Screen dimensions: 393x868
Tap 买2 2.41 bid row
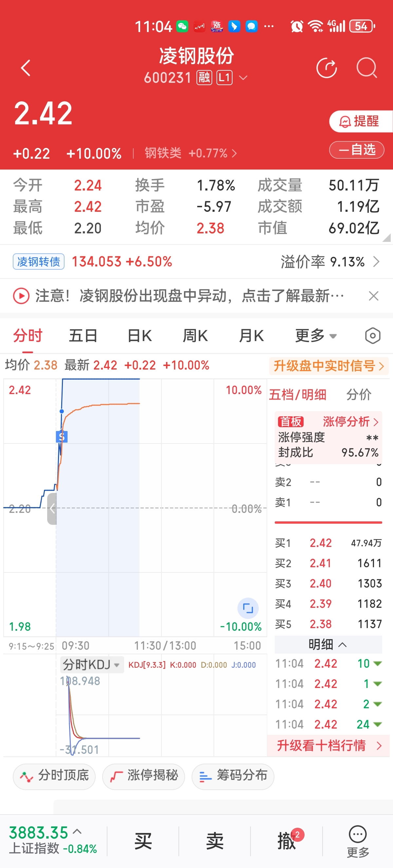328,563
